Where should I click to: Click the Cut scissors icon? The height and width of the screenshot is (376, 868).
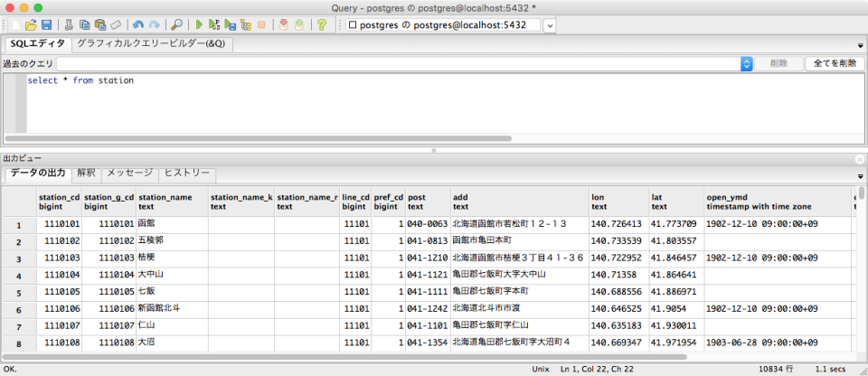pos(69,25)
